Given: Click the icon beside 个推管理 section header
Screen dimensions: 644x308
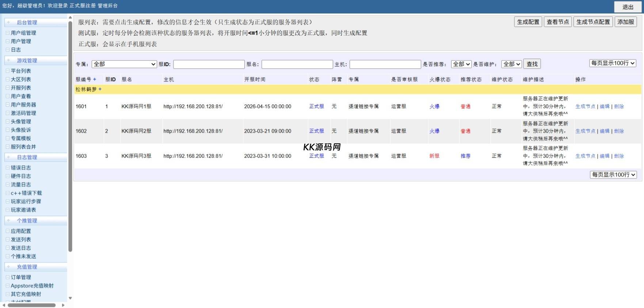Looking at the screenshot, I should coord(8,220).
